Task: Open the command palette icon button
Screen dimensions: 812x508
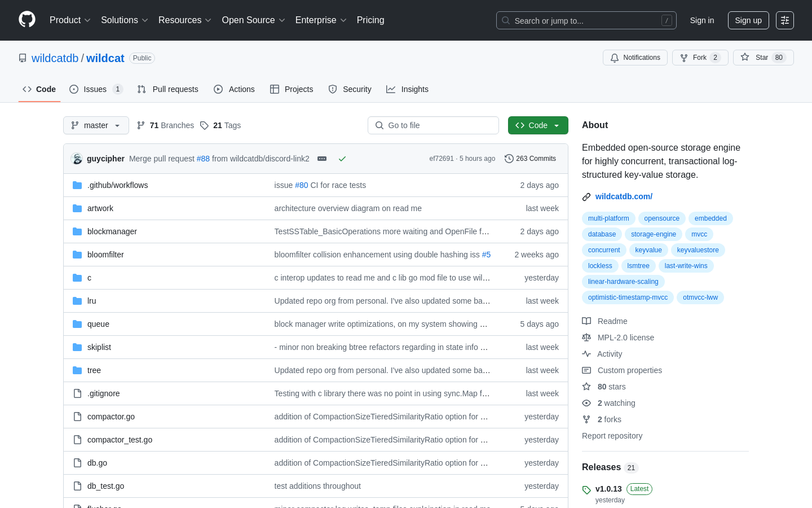Action: pyautogui.click(x=785, y=20)
